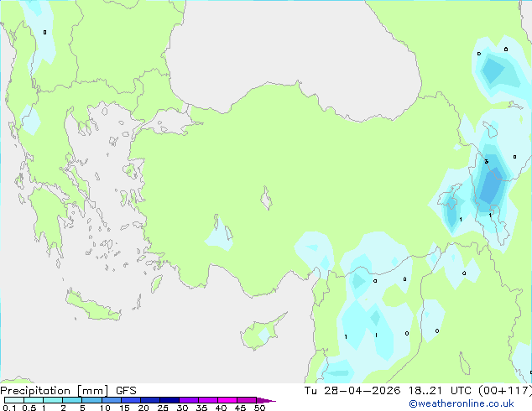Viewport: 532px width, 411px height.
Task: Click the legend label '15'
Action: 124,408
